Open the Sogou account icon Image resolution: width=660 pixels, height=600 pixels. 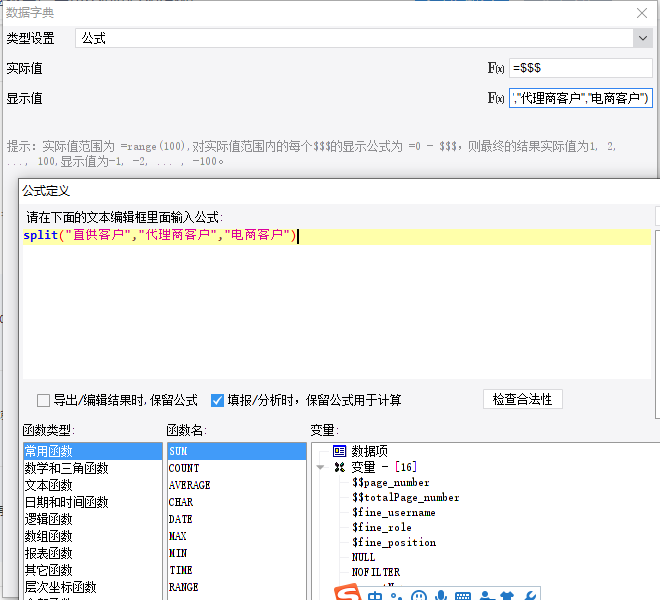pyautogui.click(x=487, y=595)
